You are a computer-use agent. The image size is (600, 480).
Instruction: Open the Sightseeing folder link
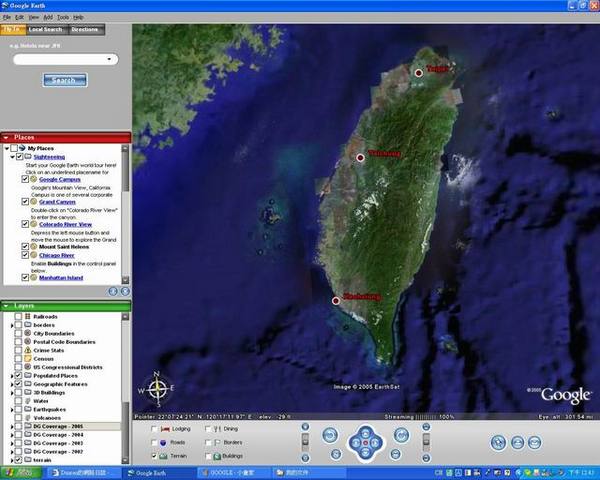click(49, 157)
